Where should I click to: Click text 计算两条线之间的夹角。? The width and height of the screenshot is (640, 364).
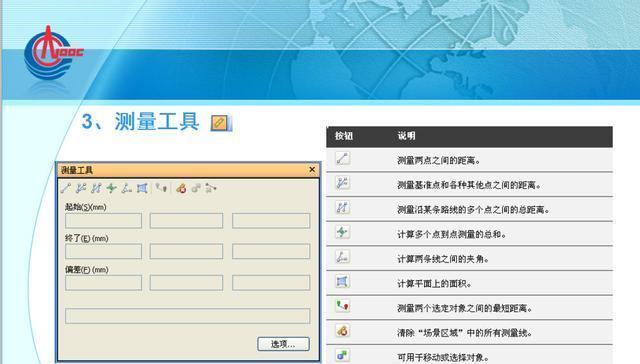point(443,259)
